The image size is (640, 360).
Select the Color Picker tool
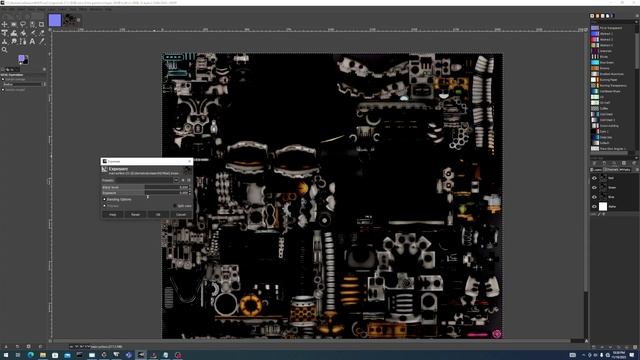41,41
